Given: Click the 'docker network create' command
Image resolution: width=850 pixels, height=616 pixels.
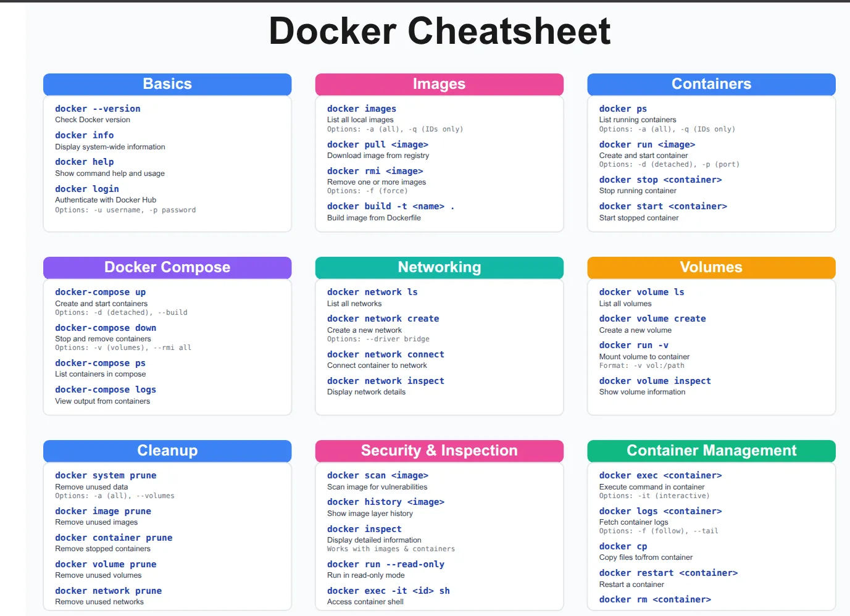Looking at the screenshot, I should tap(383, 318).
